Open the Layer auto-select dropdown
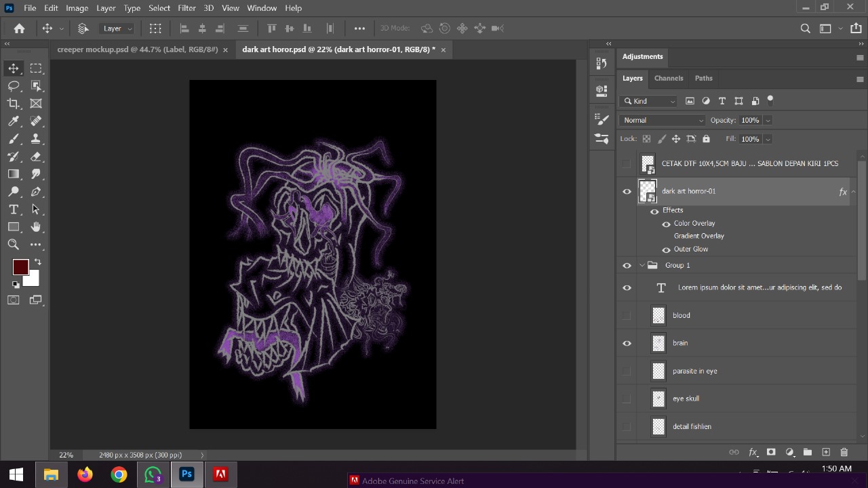The width and height of the screenshot is (868, 488). point(118,28)
